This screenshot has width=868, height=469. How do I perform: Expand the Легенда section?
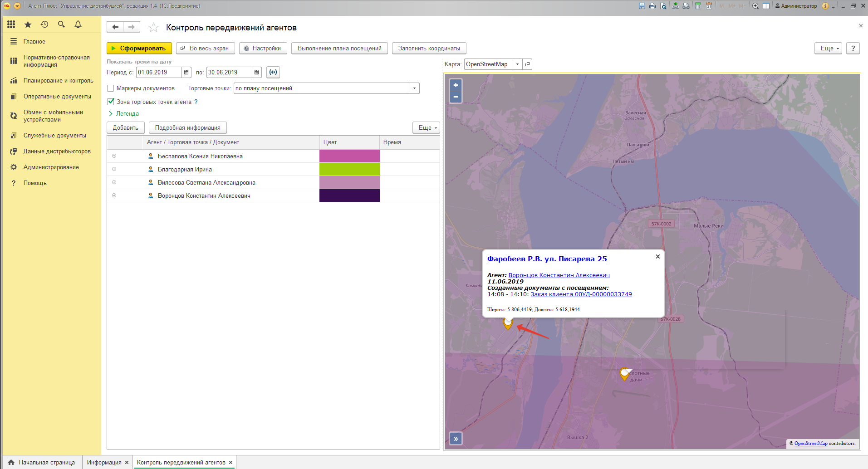click(124, 114)
